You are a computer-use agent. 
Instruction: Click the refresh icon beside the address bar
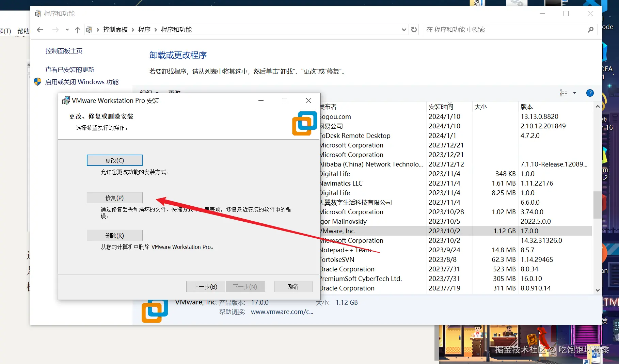tap(413, 30)
